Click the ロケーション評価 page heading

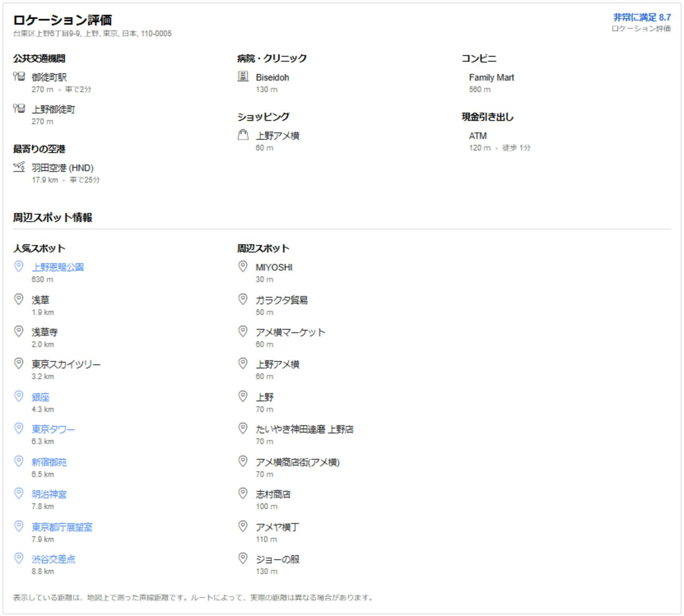coord(62,20)
